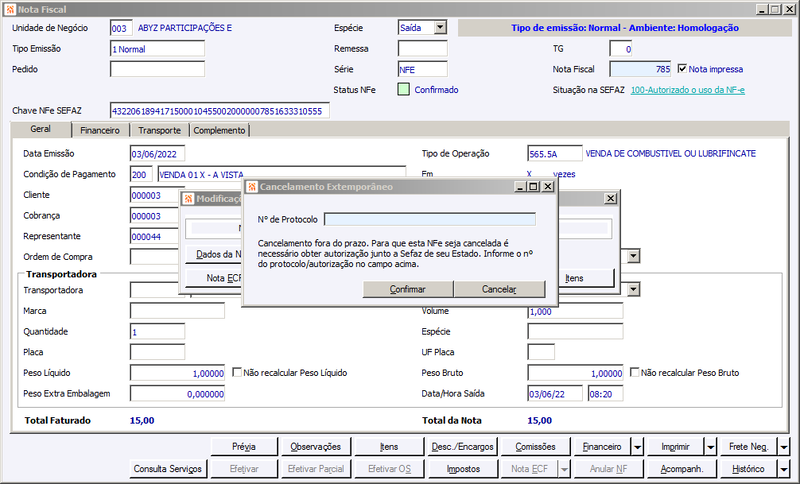Open the 100-Autorizado o uso da NF-e link

pos(688,90)
